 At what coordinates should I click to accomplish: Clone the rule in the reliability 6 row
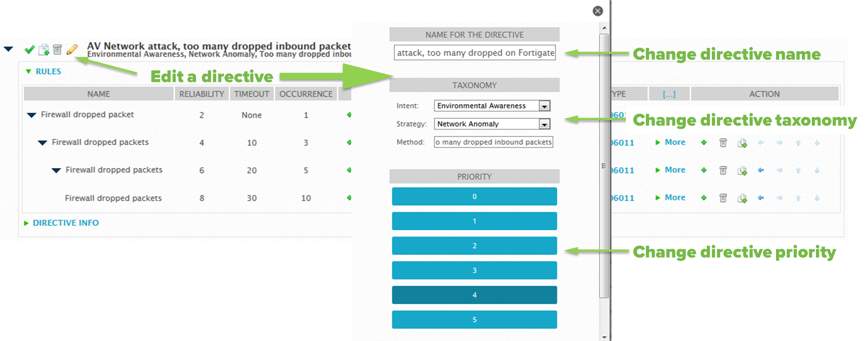(x=742, y=171)
